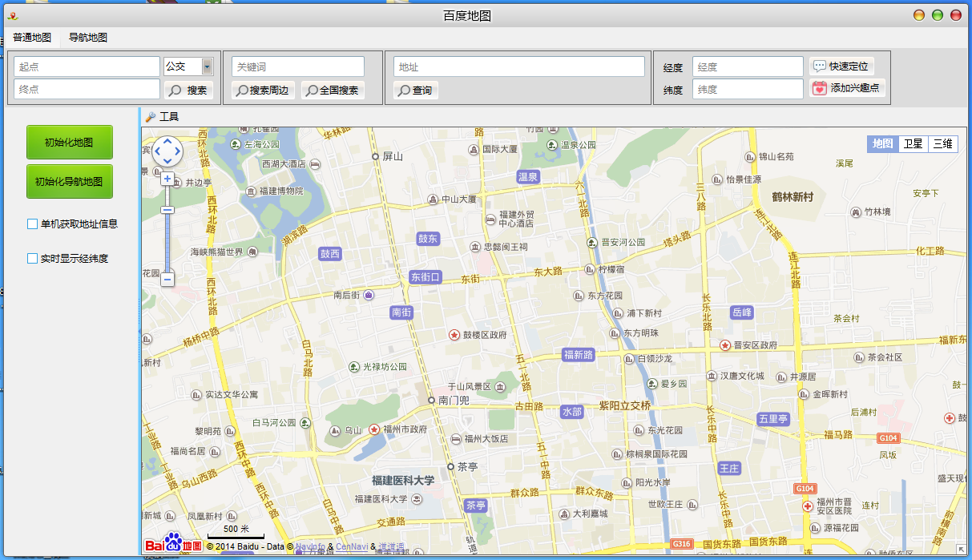Click the 全国搜索 button
The image size is (972, 560).
tap(333, 91)
